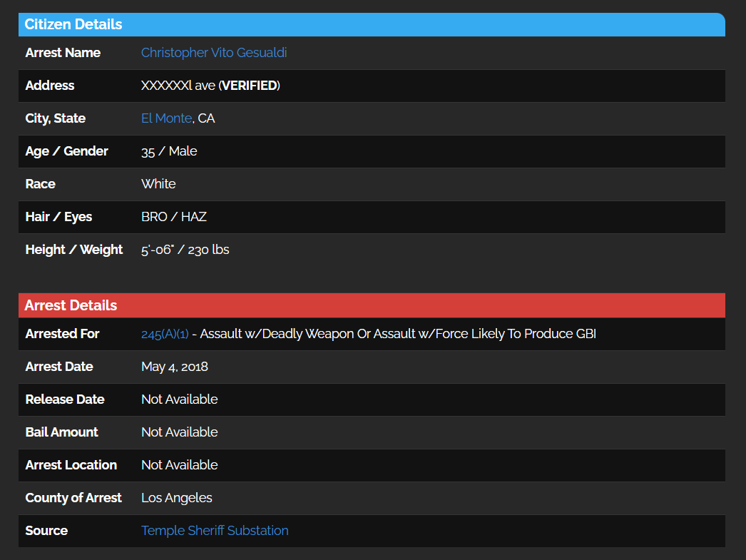Select the 'Assault w/Deadly Weapon' charge description

277,334
